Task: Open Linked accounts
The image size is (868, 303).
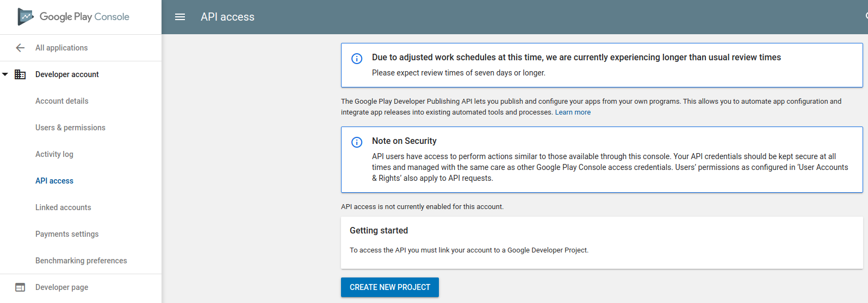Action: click(x=63, y=207)
